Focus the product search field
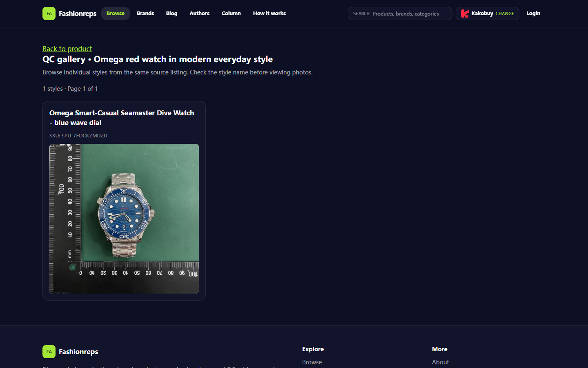 [x=400, y=13]
